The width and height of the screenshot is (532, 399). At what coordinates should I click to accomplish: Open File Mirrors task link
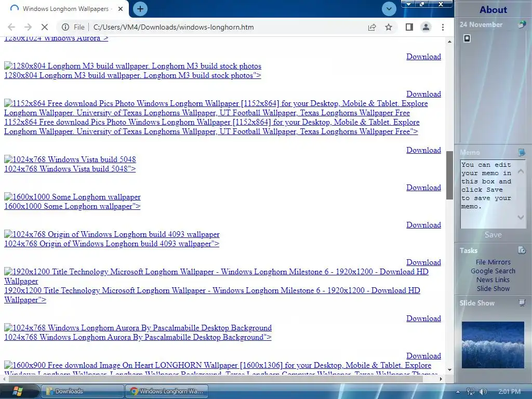[x=493, y=262]
